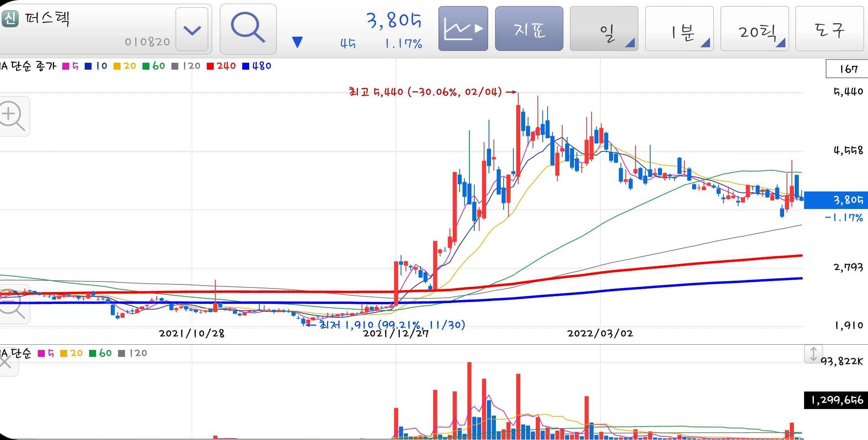Click the volume MA 20 legend swatch

pyautogui.click(x=64, y=353)
